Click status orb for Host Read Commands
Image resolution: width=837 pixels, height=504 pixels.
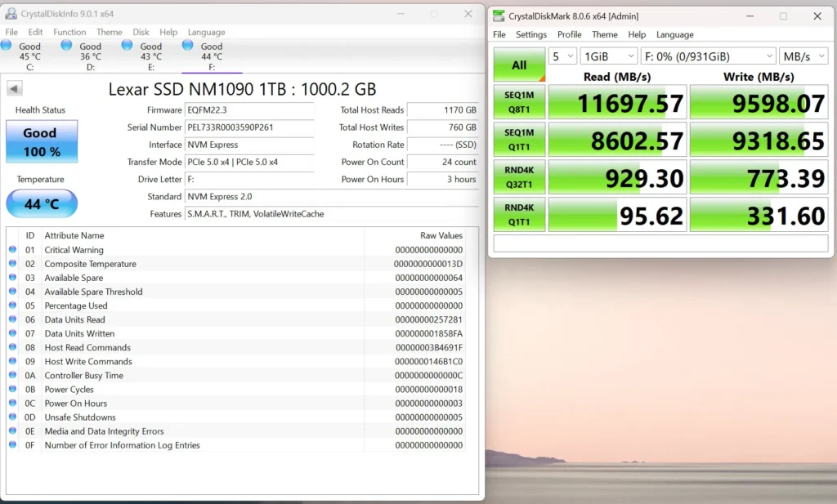click(x=13, y=346)
